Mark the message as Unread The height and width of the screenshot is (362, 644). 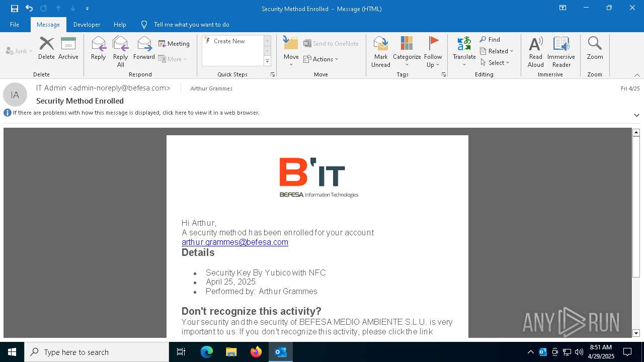tap(381, 52)
